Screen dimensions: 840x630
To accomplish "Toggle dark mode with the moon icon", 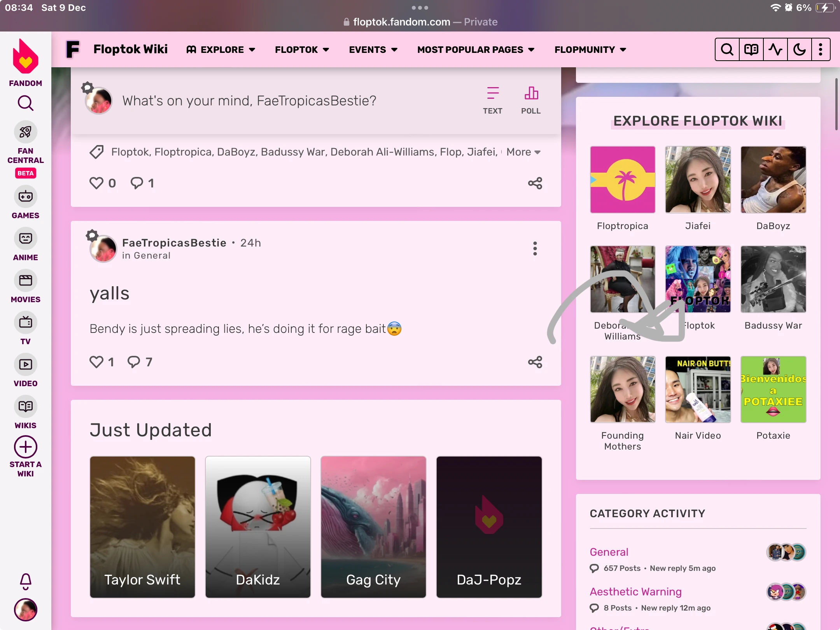I will (799, 49).
